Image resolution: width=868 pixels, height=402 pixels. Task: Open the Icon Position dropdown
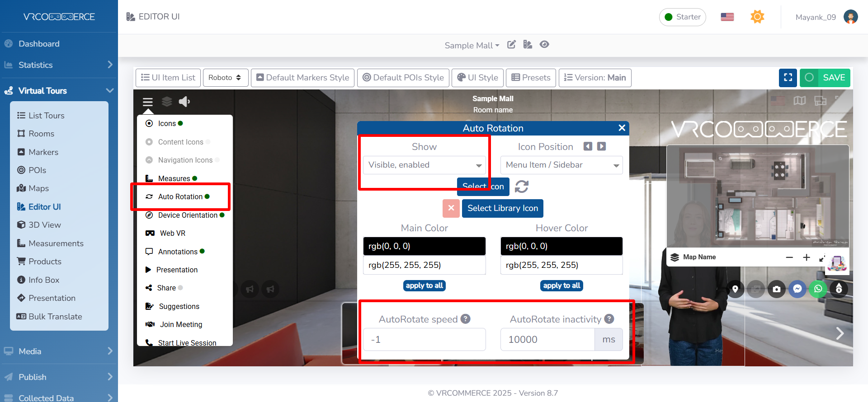(x=561, y=165)
